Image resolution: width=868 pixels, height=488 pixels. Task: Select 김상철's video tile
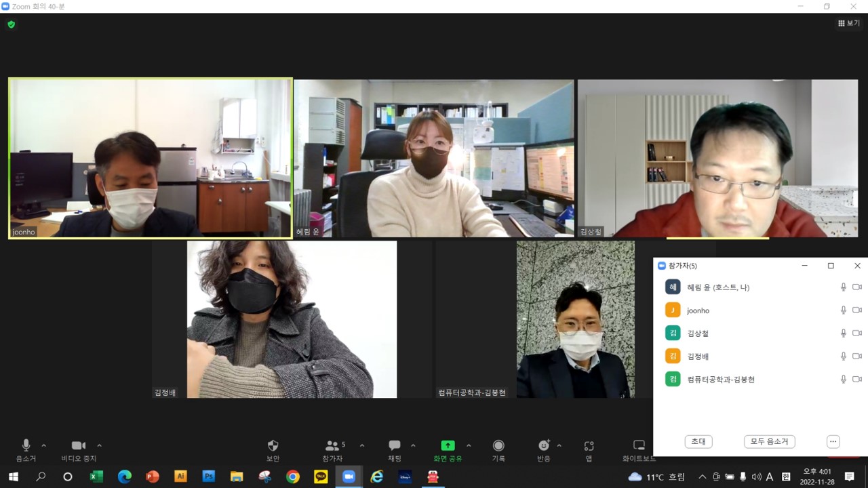[717, 158]
